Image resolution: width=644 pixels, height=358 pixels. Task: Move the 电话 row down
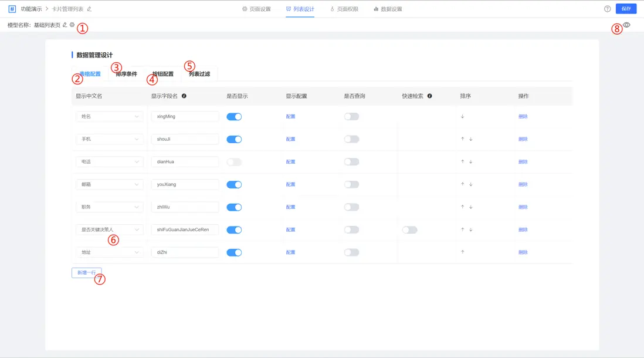470,161
